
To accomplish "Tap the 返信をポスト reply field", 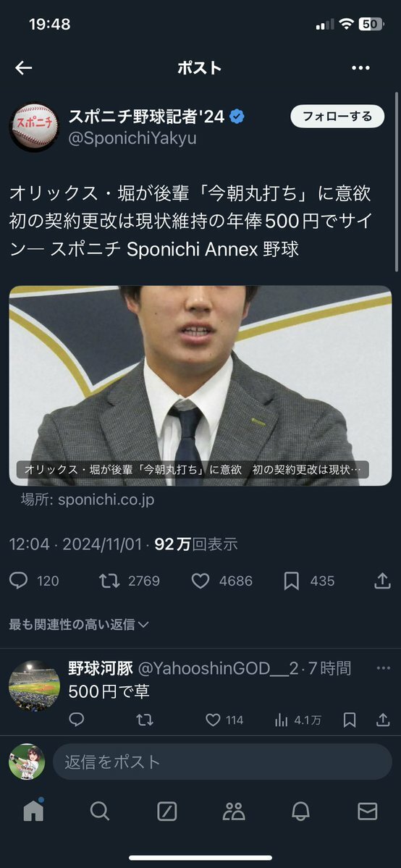I will tap(222, 762).
